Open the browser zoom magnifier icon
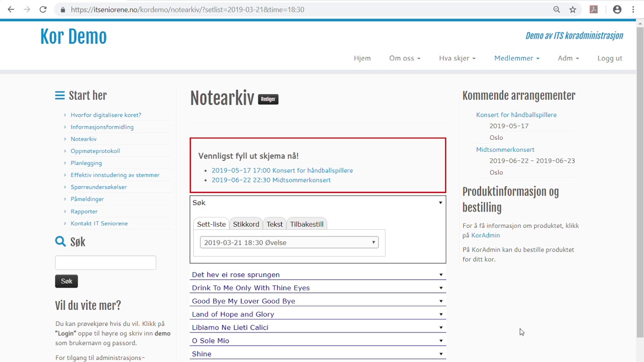Viewport: 644px width, 362px height. pyautogui.click(x=556, y=10)
